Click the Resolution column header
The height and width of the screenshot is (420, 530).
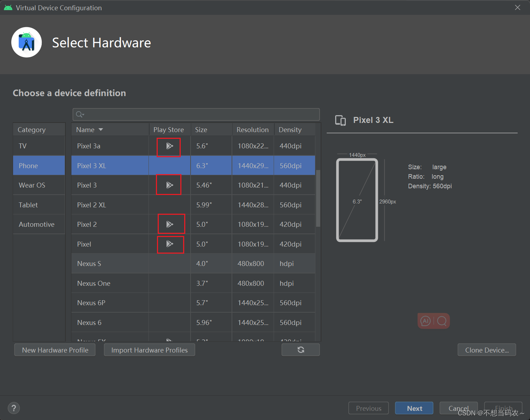(x=253, y=130)
